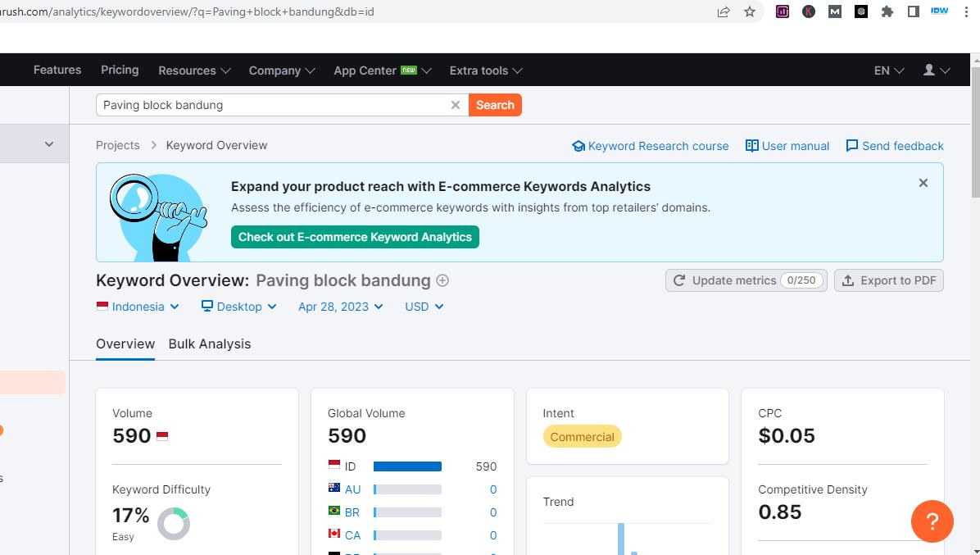Open the orange help question mark button
Viewport: 980px width, 555px height.
pos(932,521)
